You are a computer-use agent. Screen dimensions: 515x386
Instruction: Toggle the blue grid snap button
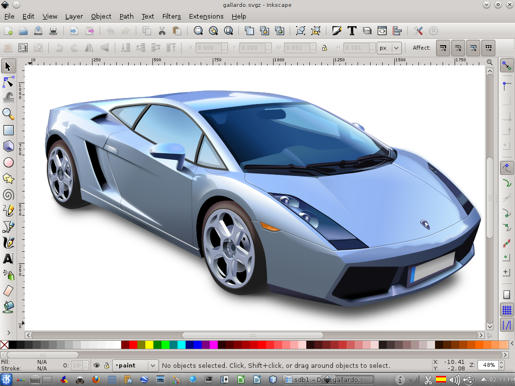(x=506, y=310)
